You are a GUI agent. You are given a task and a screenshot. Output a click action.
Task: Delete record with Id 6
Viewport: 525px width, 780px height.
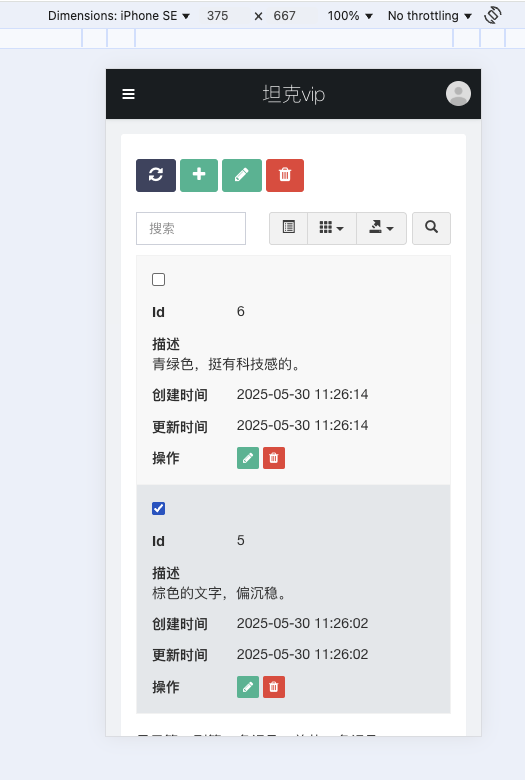(x=274, y=458)
